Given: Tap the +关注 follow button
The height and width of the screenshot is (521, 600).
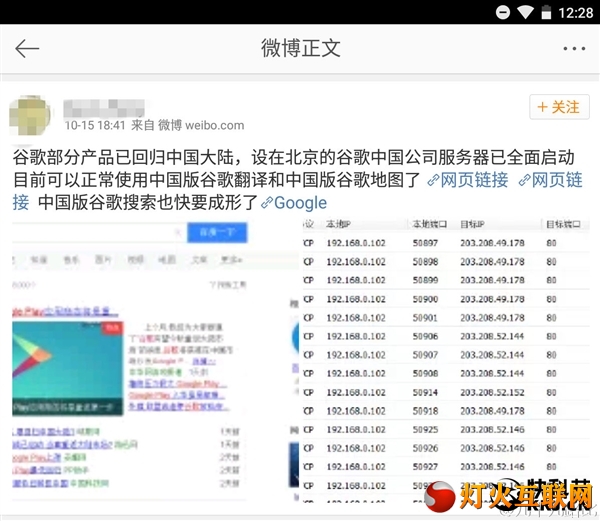Looking at the screenshot, I should [559, 107].
